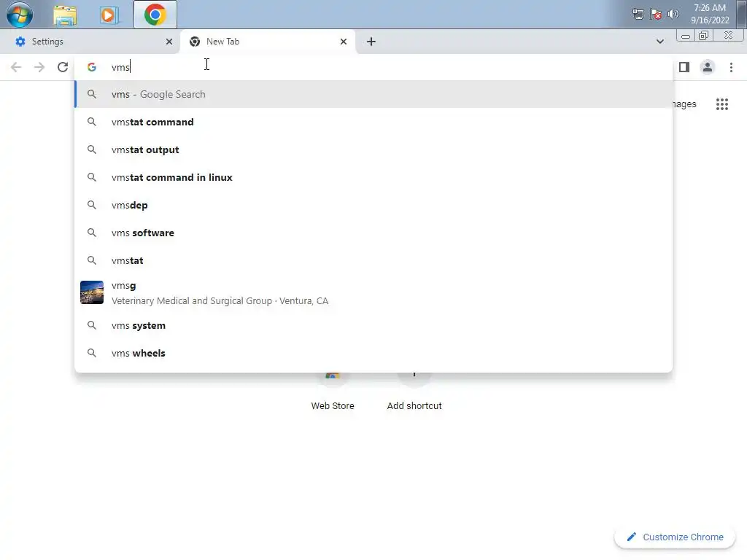747x560 pixels.
Task: Pick the vmstat output suggestion
Action: point(373,149)
